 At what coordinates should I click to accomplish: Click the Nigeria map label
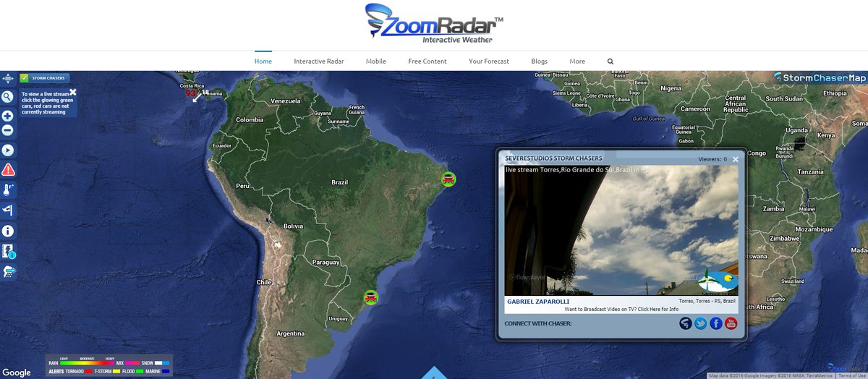(x=671, y=88)
